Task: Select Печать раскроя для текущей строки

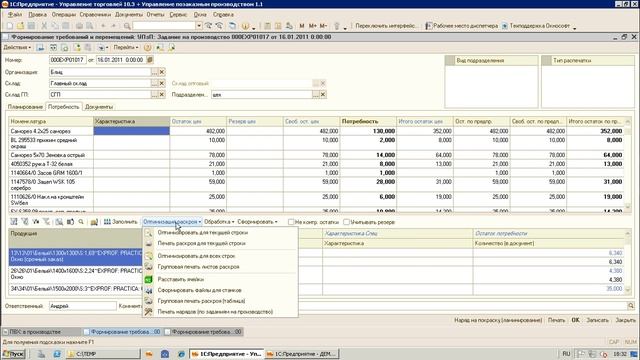Action: [x=202, y=243]
